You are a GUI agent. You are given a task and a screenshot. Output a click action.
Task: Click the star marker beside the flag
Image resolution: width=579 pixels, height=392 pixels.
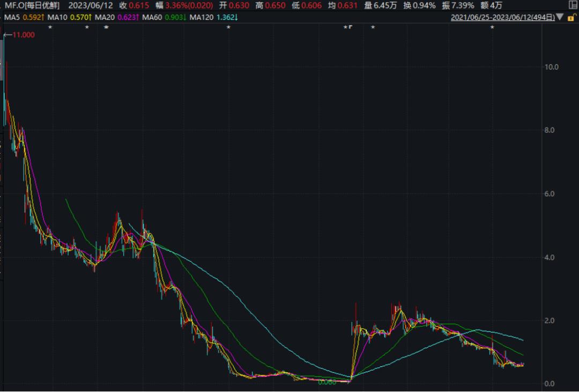pos(346,27)
